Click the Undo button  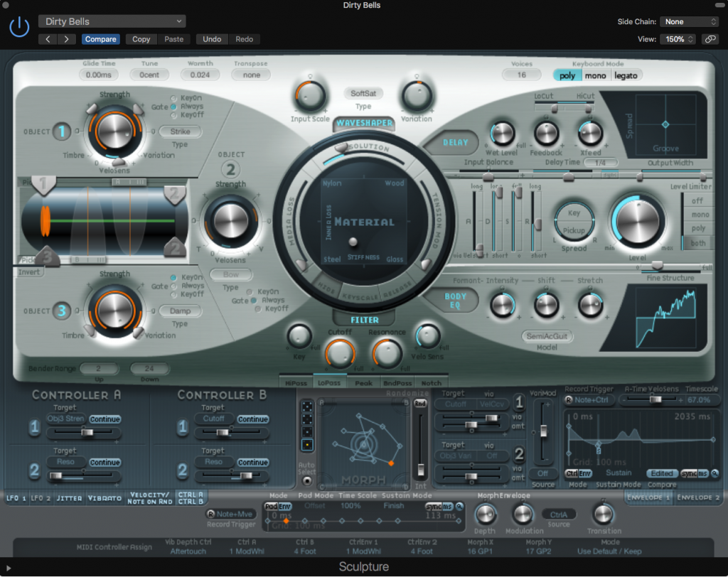[x=211, y=39]
